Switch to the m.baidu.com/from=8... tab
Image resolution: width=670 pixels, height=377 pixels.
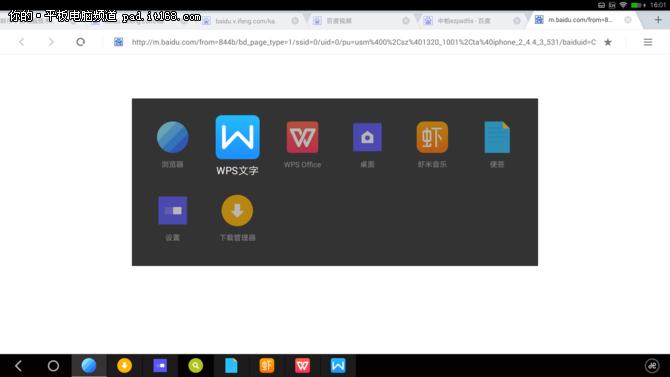click(579, 20)
